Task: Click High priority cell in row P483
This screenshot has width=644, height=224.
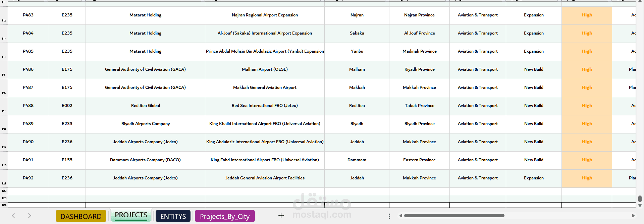Action: coord(587,15)
